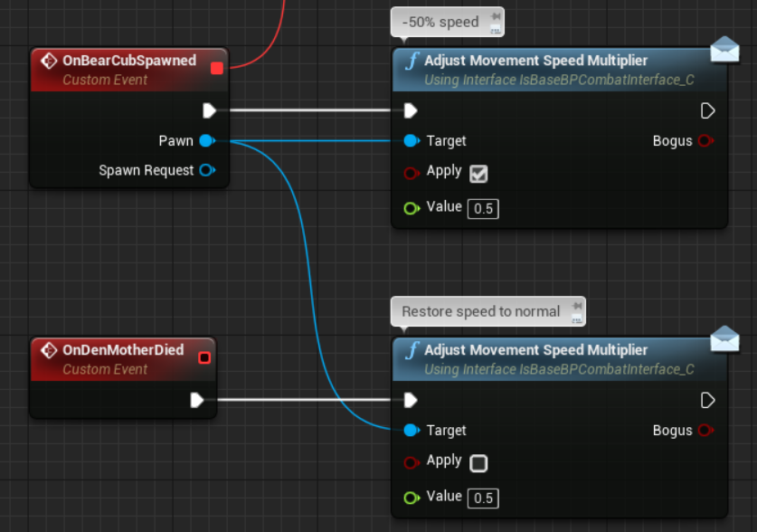Click the Value field on the lower node
The width and height of the screenshot is (757, 532).
point(483,499)
